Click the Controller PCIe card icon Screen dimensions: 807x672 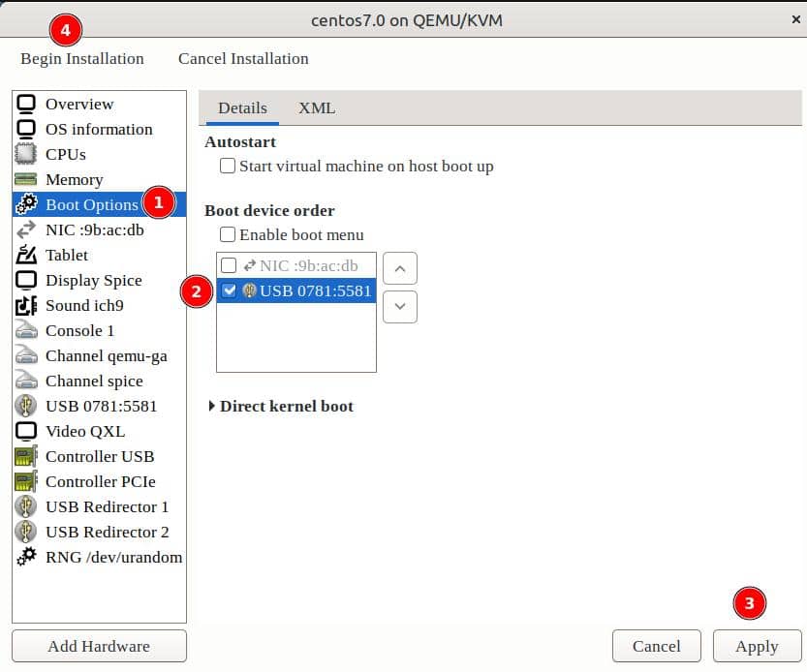pyautogui.click(x=26, y=481)
